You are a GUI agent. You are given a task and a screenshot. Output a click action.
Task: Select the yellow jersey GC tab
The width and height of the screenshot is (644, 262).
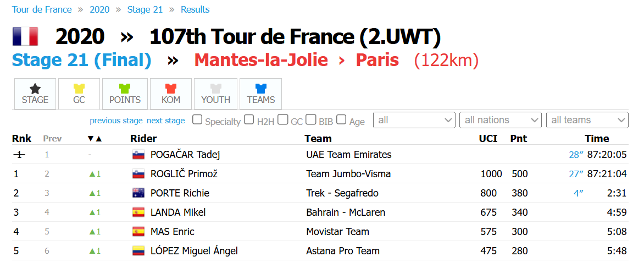(79, 94)
